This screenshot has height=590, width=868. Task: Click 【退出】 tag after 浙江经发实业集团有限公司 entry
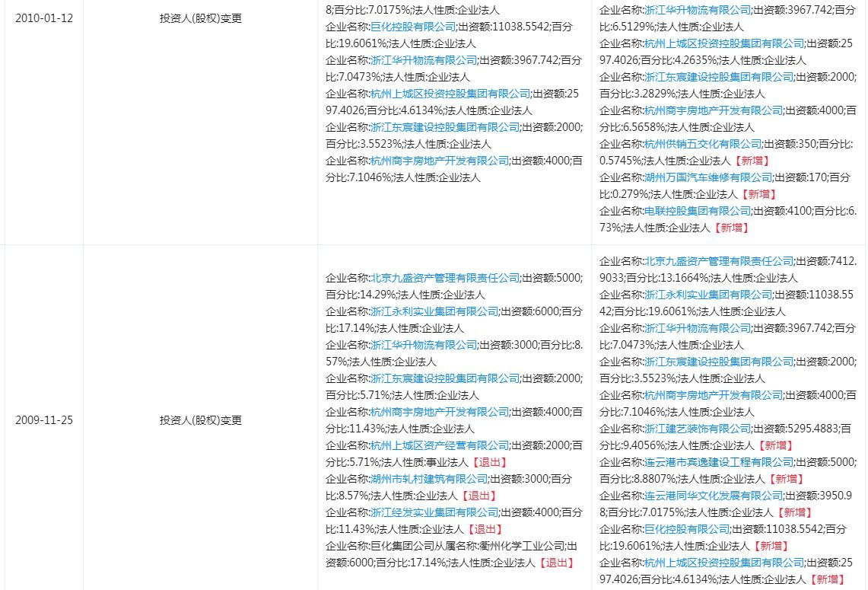pyautogui.click(x=485, y=530)
